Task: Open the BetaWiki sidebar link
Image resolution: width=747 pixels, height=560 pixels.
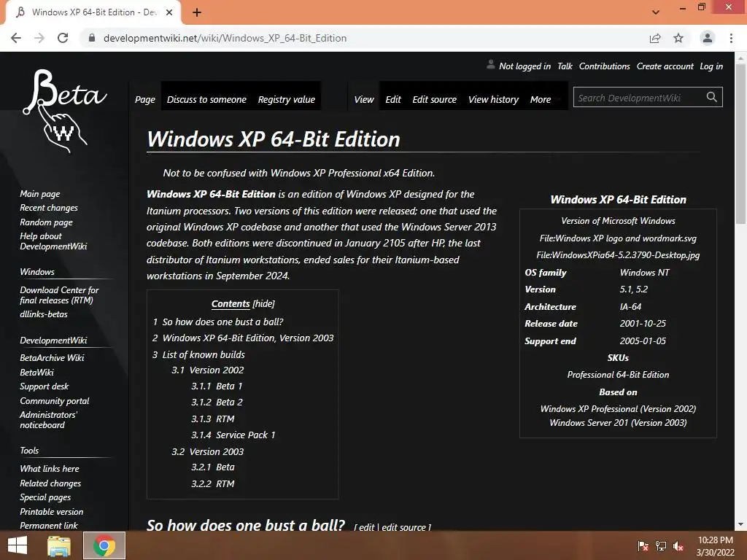Action: (36, 373)
